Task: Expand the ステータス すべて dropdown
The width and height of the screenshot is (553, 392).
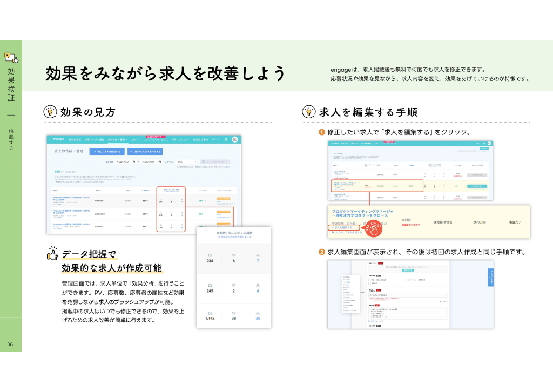Action: click(x=186, y=162)
